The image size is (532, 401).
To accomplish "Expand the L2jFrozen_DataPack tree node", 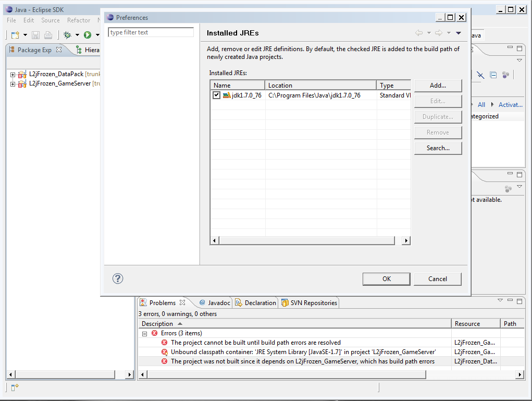I will [13, 75].
